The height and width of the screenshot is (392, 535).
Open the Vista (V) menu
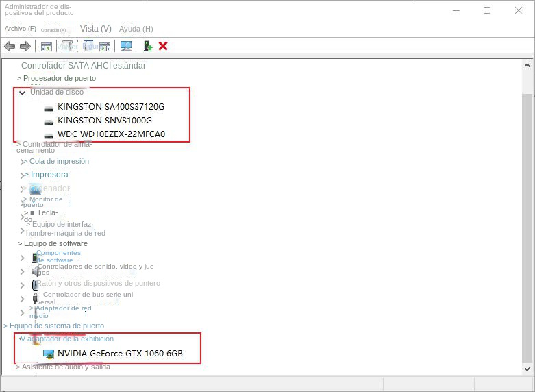point(95,29)
